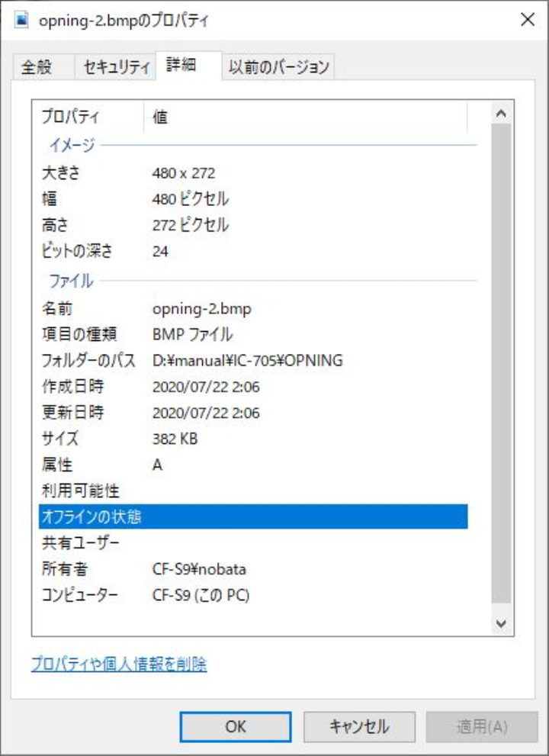Select the highlighted オフラインの状態 row
This screenshot has height=756, width=549.
252,516
